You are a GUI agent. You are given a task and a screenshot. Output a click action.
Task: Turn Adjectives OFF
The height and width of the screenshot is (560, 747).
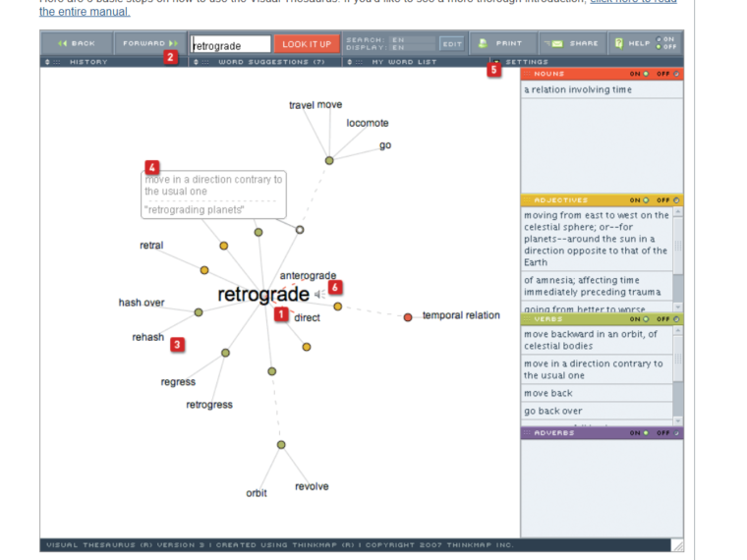(667, 200)
